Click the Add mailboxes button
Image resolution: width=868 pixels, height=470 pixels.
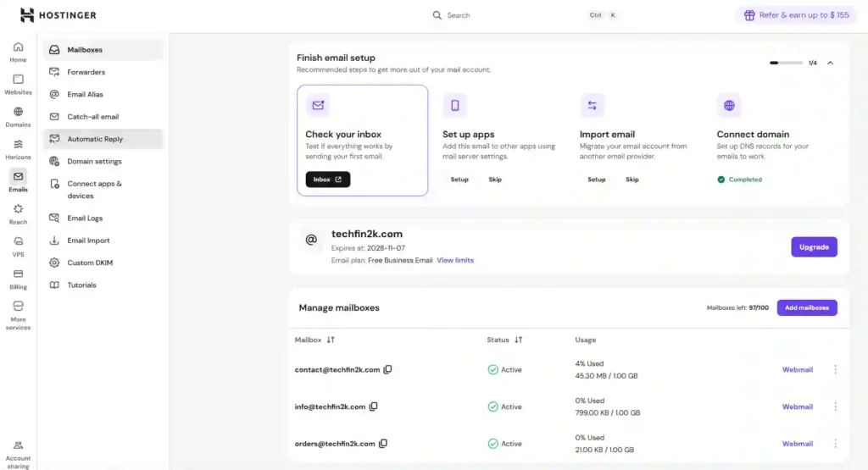807,307
